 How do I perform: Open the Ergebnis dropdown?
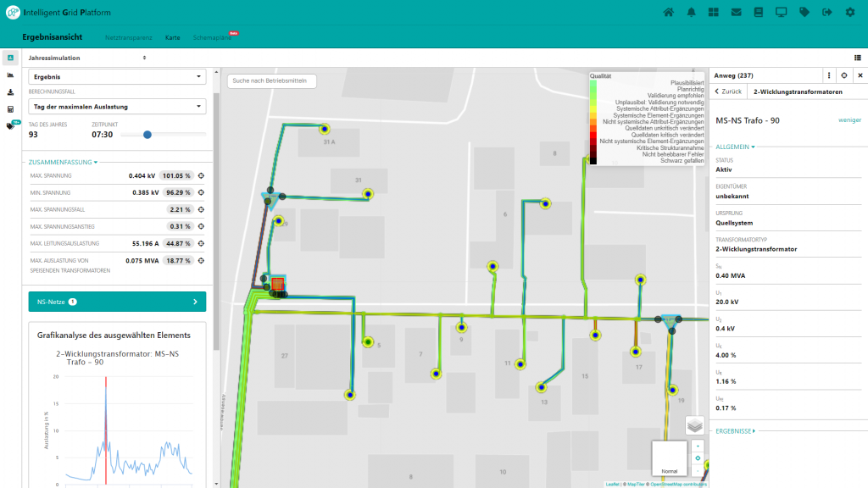point(117,76)
